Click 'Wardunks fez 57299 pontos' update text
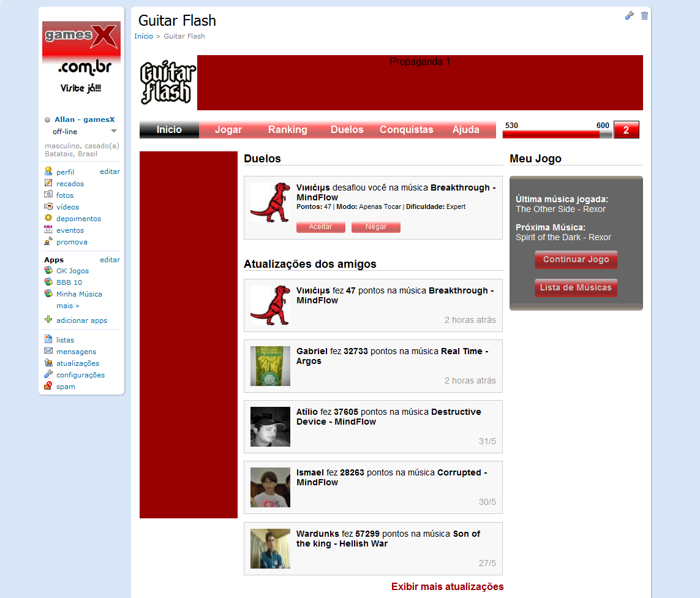700x598 pixels. pyautogui.click(x=388, y=539)
